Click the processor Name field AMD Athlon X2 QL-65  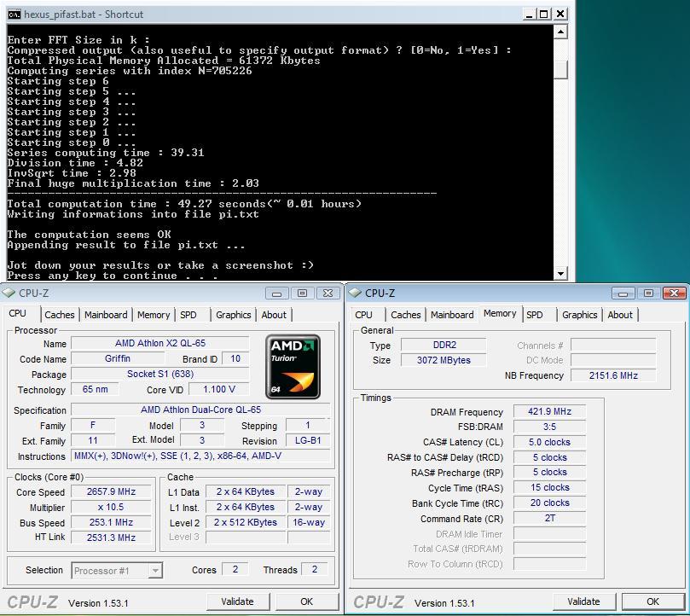[160, 343]
